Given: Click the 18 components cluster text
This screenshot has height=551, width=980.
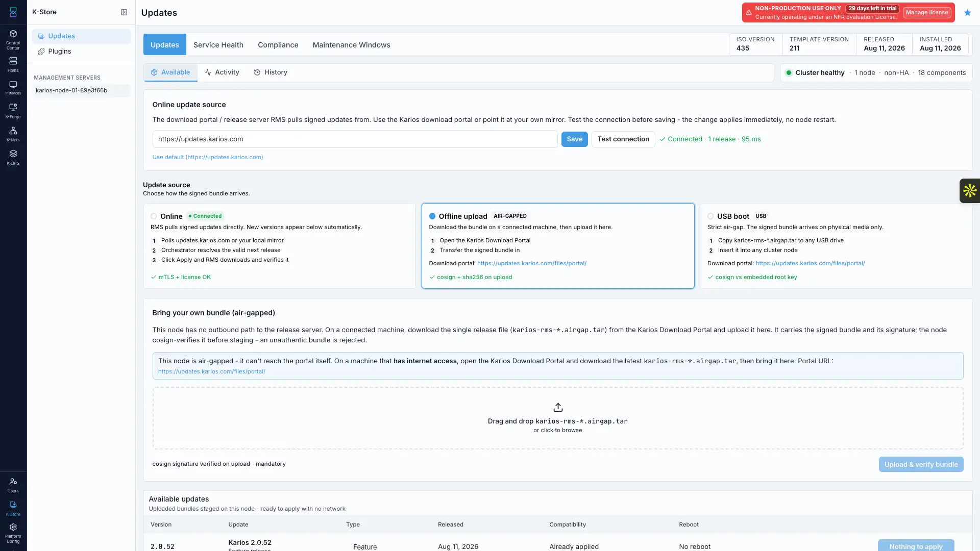Looking at the screenshot, I should [x=942, y=73].
